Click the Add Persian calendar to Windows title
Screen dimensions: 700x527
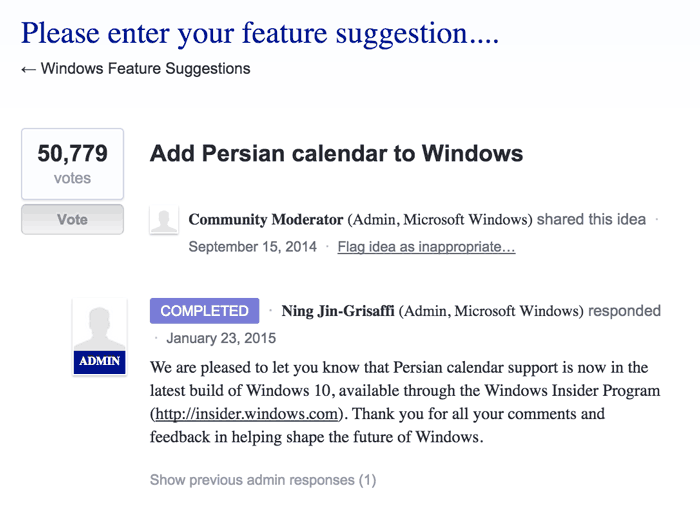(x=336, y=154)
